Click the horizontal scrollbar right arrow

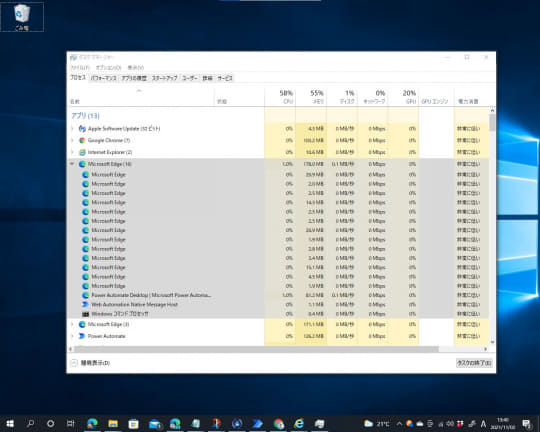[486, 349]
